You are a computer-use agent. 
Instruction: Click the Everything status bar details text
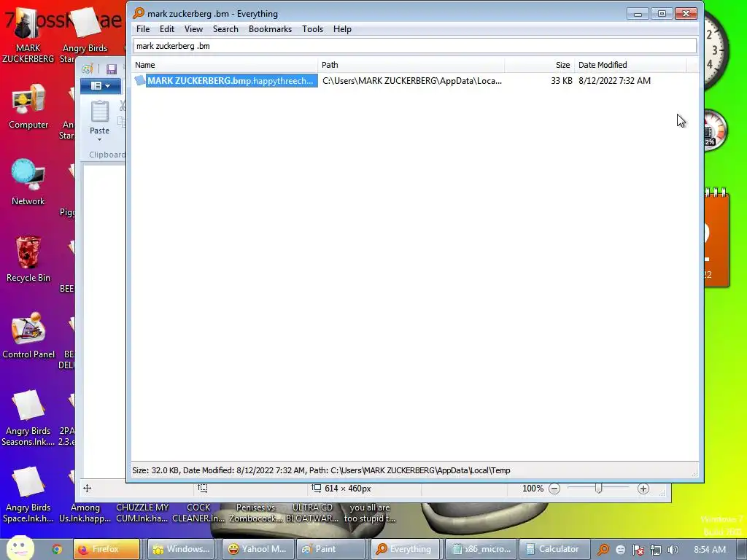point(321,470)
